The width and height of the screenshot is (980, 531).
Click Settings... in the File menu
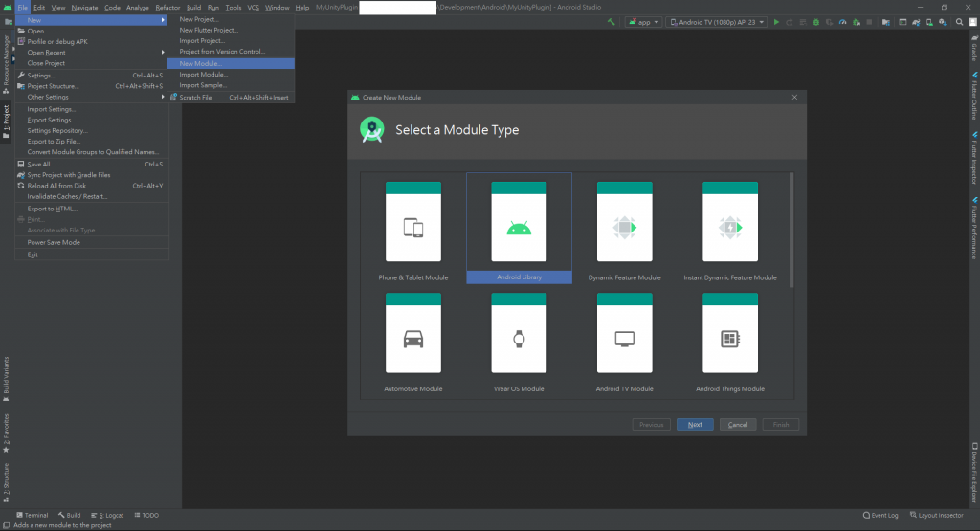[x=92, y=75]
